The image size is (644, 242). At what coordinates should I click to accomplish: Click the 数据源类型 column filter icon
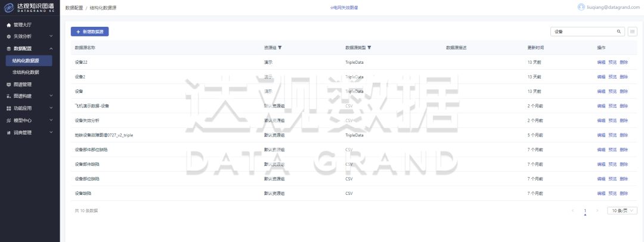[x=369, y=47]
